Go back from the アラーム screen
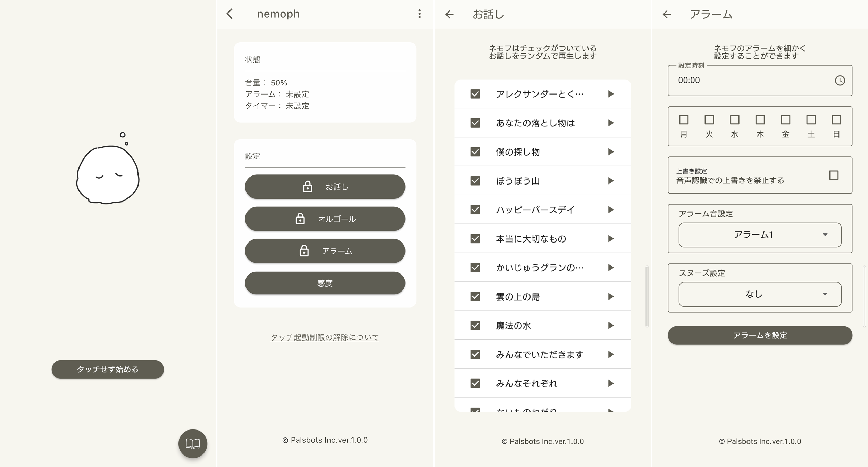 [x=667, y=14]
